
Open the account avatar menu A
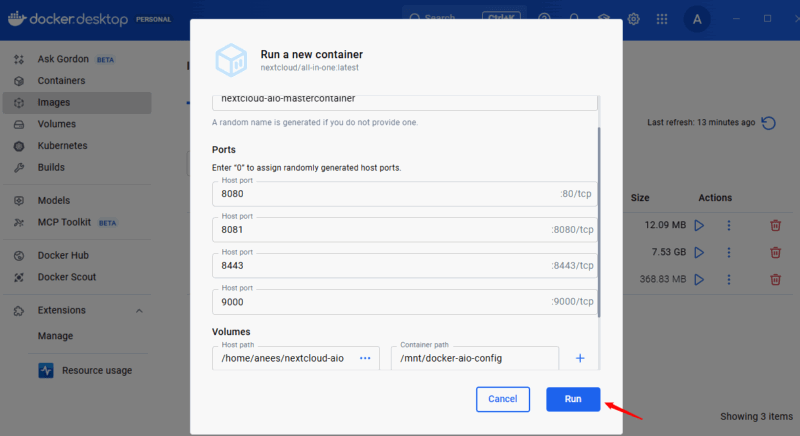(x=697, y=19)
